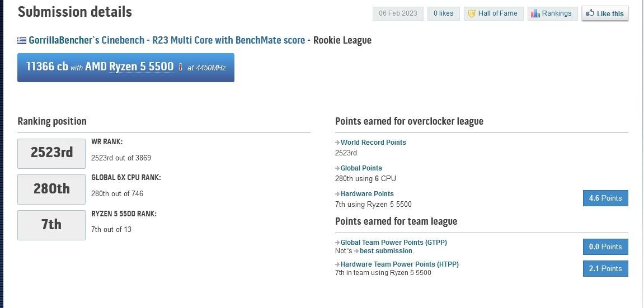
Task: Click the 11366 cb score banner
Action: coord(126,68)
